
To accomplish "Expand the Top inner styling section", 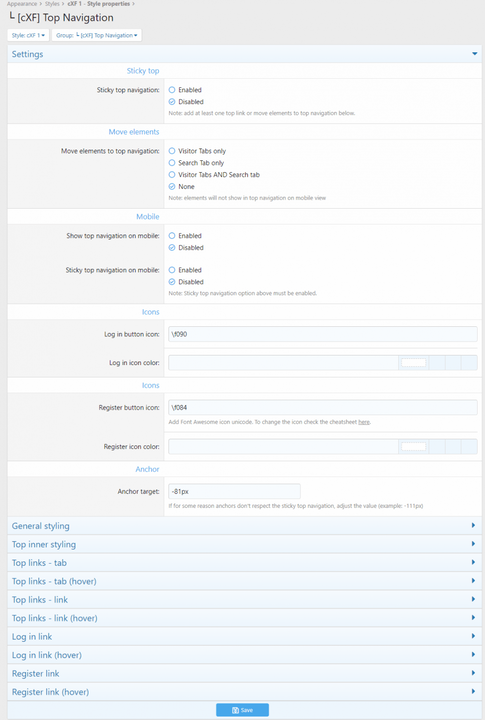I will click(x=244, y=544).
